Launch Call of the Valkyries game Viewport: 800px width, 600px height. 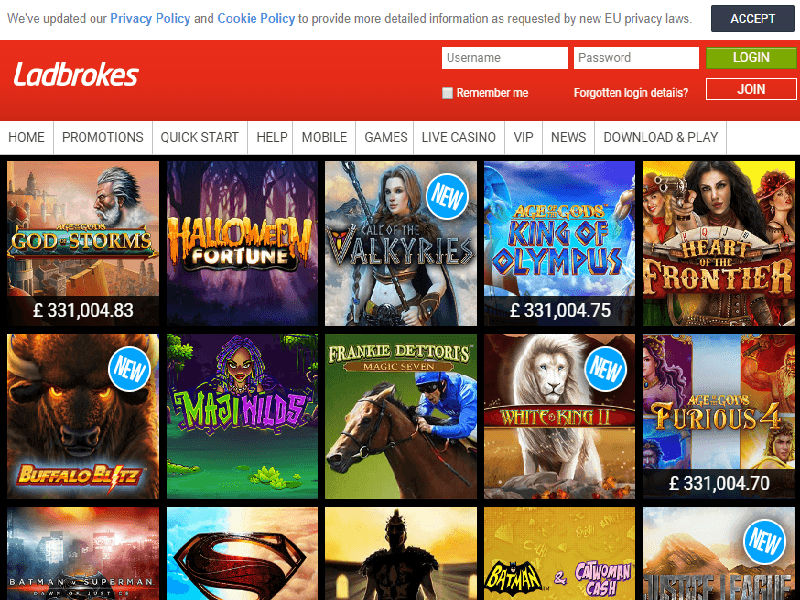[401, 243]
